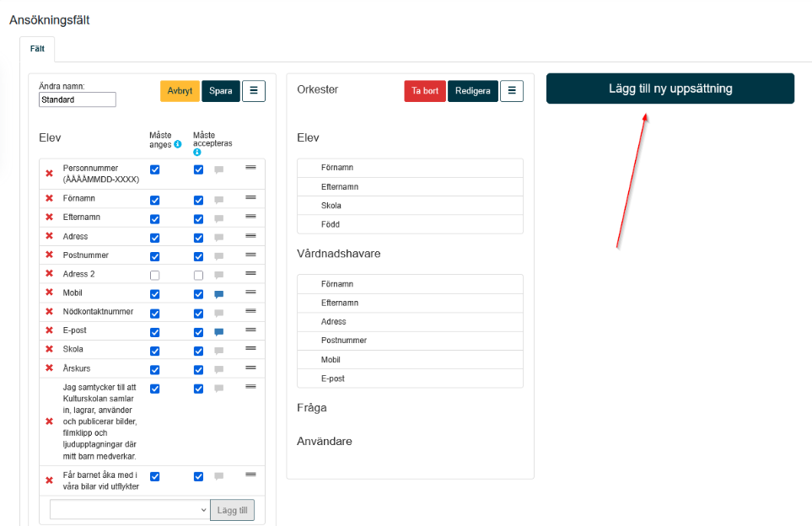
Task: Click the yellow Avbryt button
Action: [180, 91]
